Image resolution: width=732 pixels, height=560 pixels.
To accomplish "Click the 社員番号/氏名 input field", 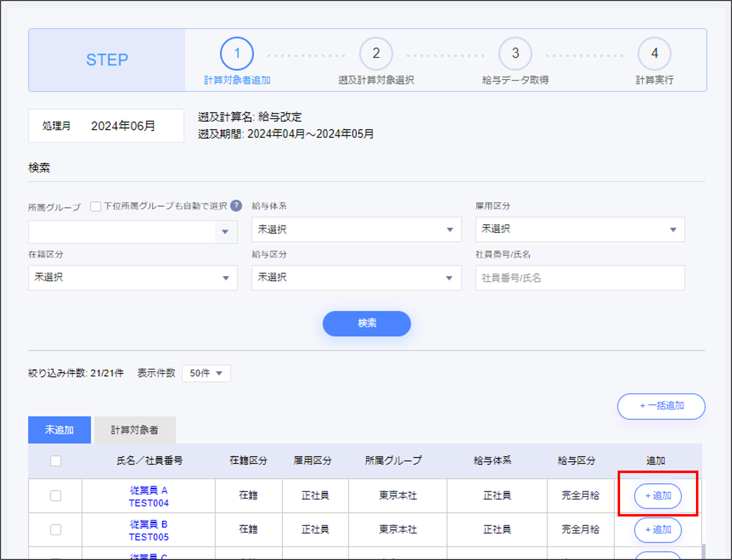I will coord(580,278).
